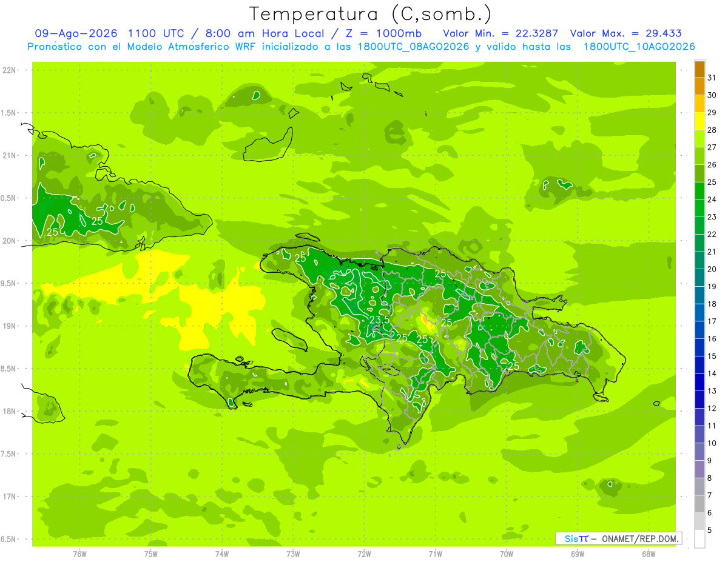This screenshot has height=562, width=728.
Task: Click the "74W" longitude label
Action: coord(222,554)
